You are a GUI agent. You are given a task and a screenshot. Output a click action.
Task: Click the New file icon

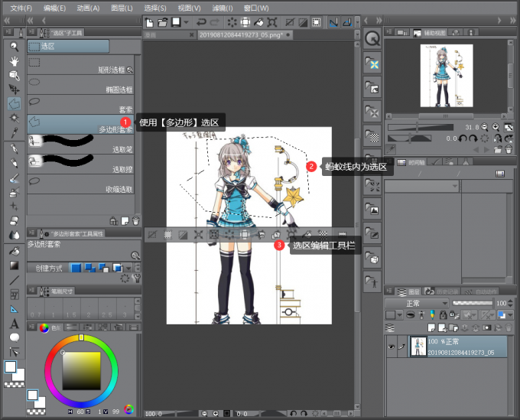tap(150, 22)
